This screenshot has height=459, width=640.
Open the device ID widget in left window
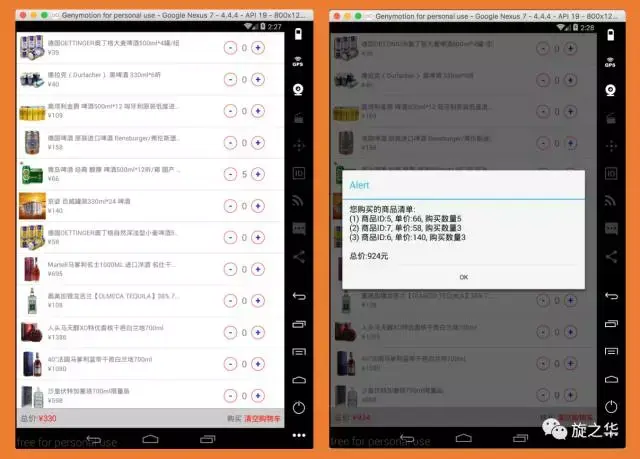pyautogui.click(x=299, y=173)
